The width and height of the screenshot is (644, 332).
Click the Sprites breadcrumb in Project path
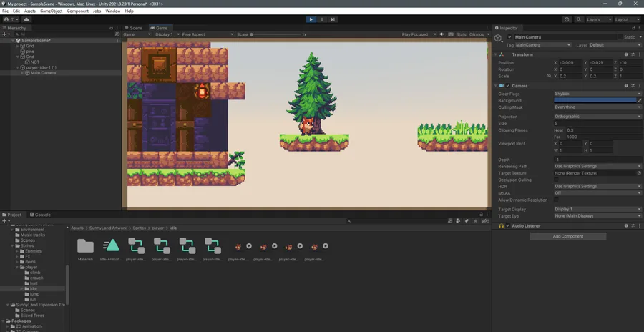pyautogui.click(x=140, y=228)
